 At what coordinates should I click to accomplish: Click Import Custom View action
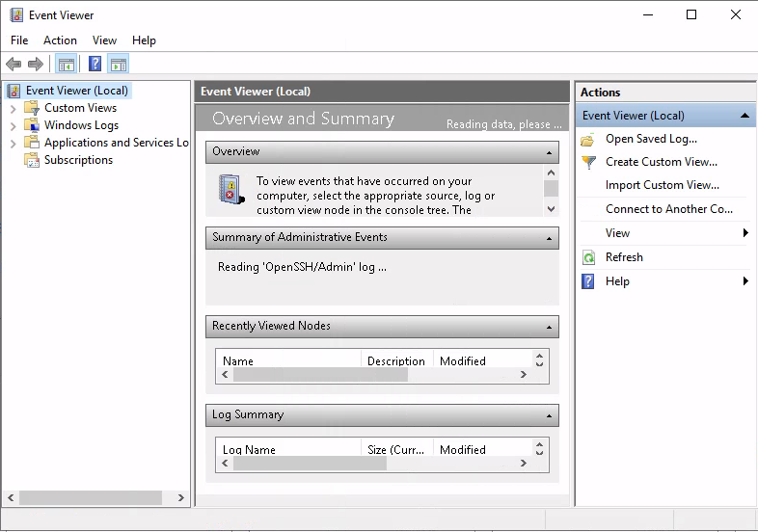tap(662, 185)
